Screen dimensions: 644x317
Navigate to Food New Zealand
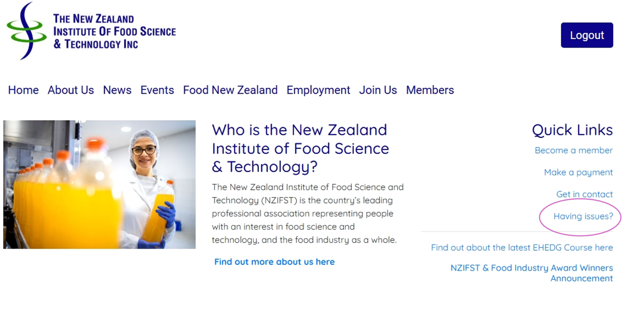coord(230,90)
